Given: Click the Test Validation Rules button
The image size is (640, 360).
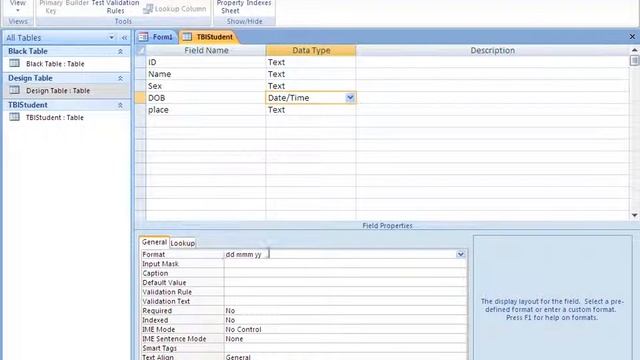Looking at the screenshot, I should pyautogui.click(x=116, y=7).
